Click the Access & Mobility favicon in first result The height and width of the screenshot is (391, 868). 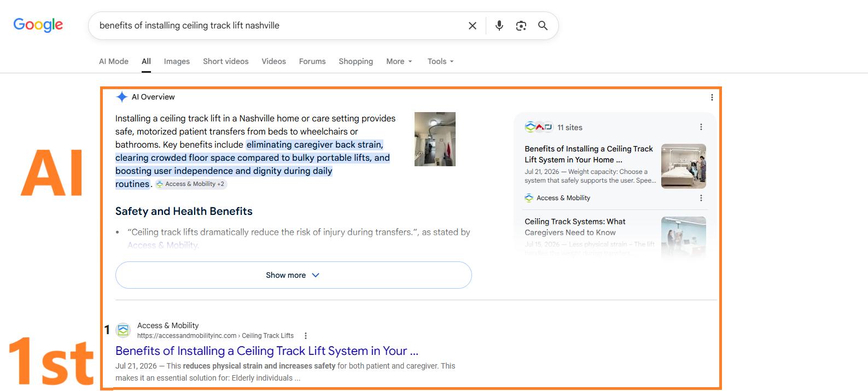(123, 330)
